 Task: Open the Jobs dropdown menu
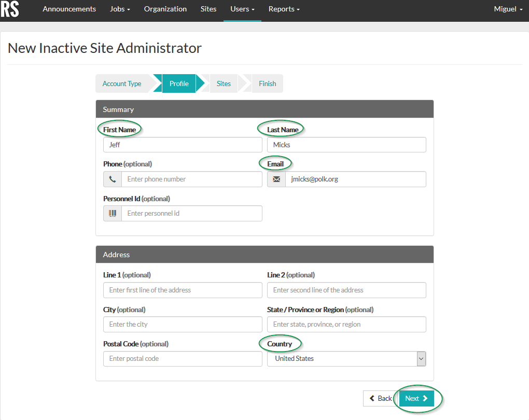pyautogui.click(x=119, y=9)
